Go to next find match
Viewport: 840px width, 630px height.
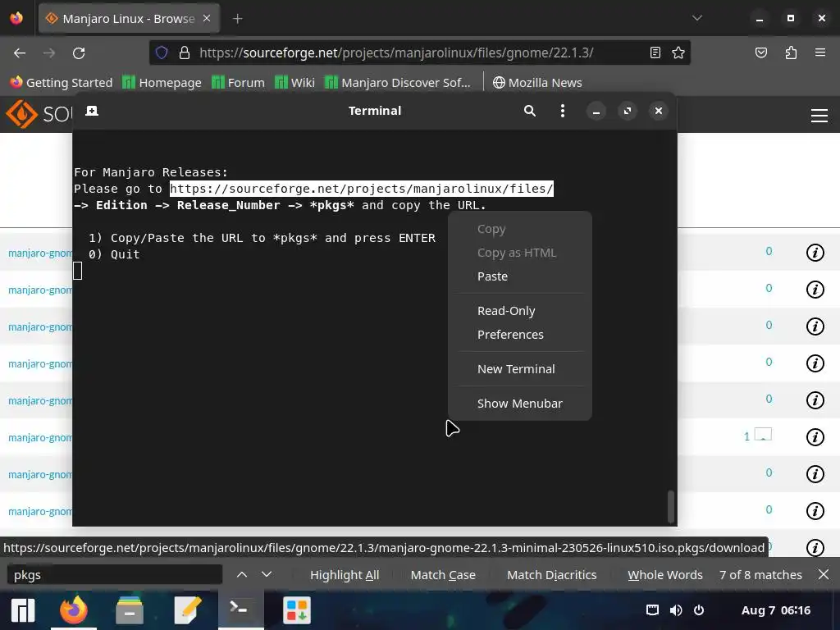(267, 575)
